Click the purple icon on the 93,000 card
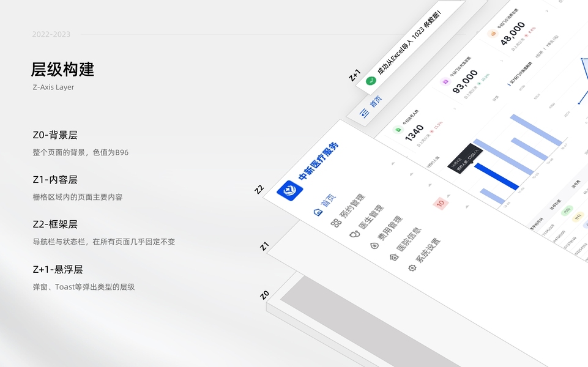 pos(445,81)
